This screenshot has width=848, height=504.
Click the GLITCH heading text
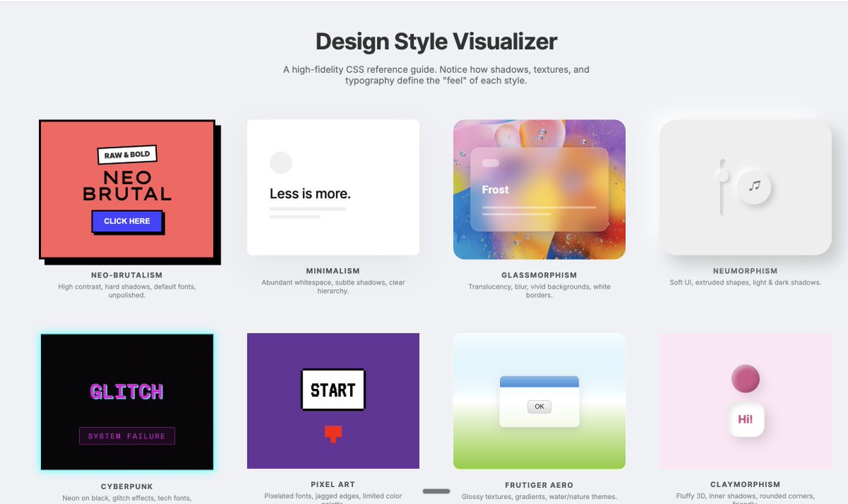(x=127, y=391)
